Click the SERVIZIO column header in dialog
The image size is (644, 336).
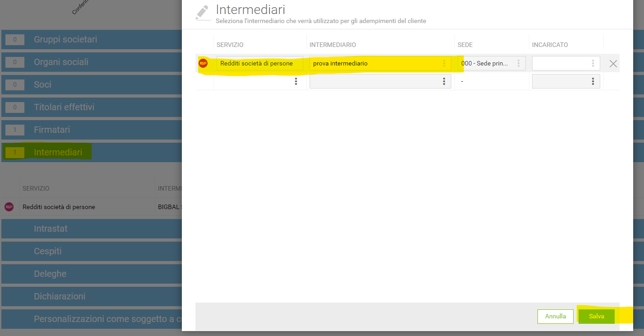[230, 45]
